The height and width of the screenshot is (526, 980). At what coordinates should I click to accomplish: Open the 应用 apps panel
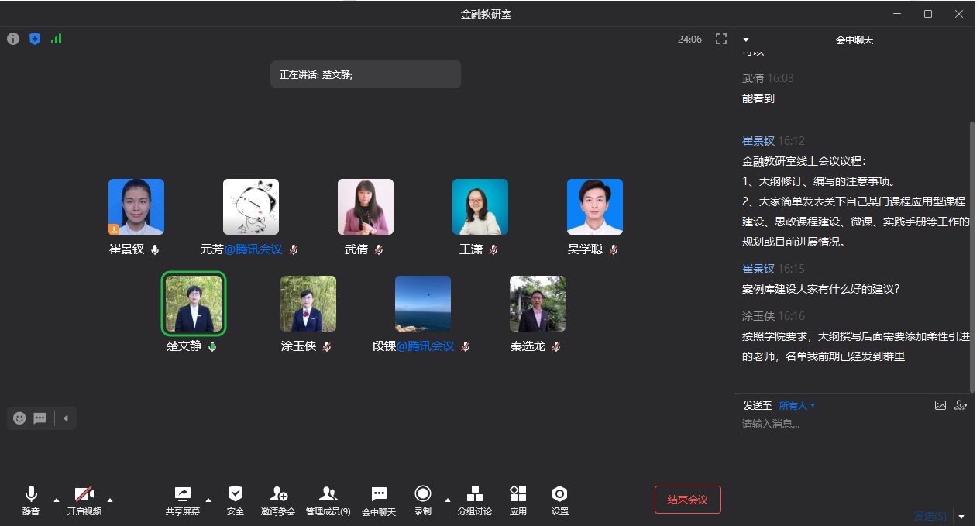tap(518, 500)
